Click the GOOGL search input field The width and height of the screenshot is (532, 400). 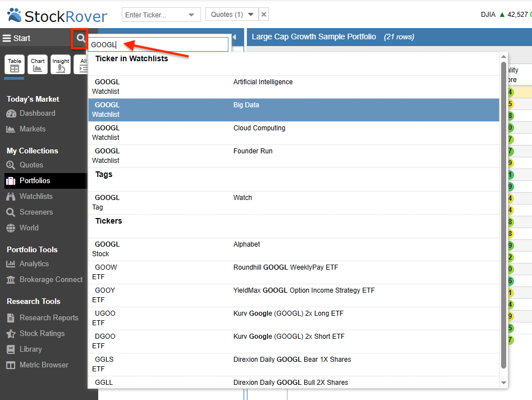pyautogui.click(x=158, y=44)
